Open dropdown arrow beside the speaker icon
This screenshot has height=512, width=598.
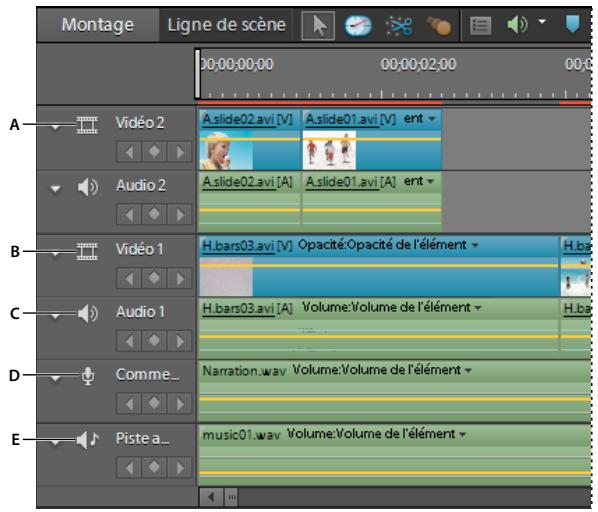[x=542, y=21]
